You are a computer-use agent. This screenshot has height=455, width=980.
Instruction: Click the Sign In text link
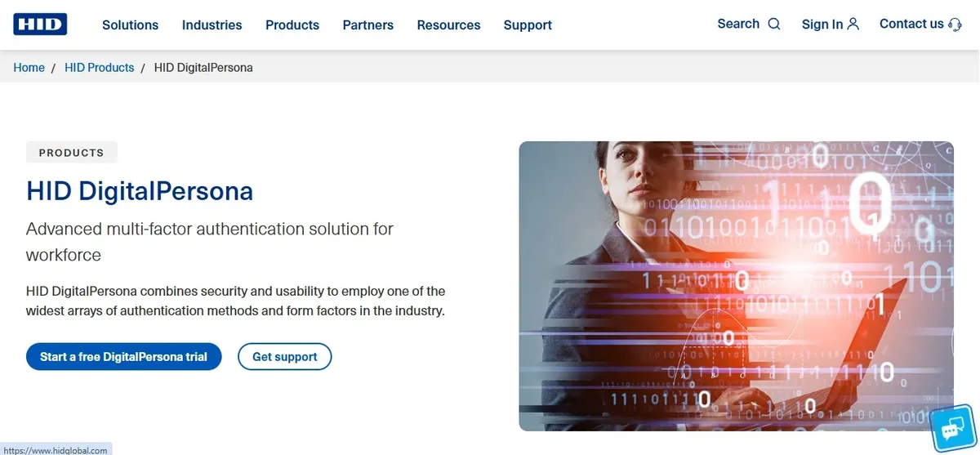click(x=822, y=25)
